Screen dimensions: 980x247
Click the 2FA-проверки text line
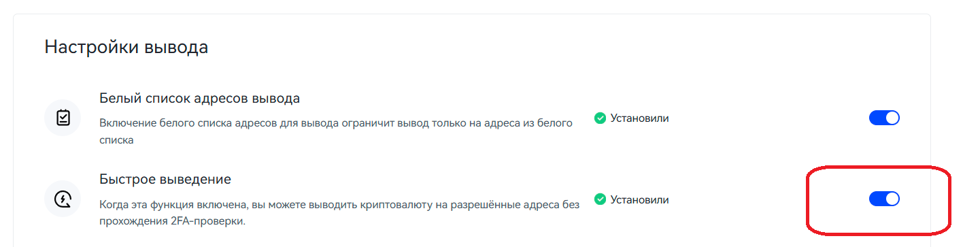pos(172,221)
